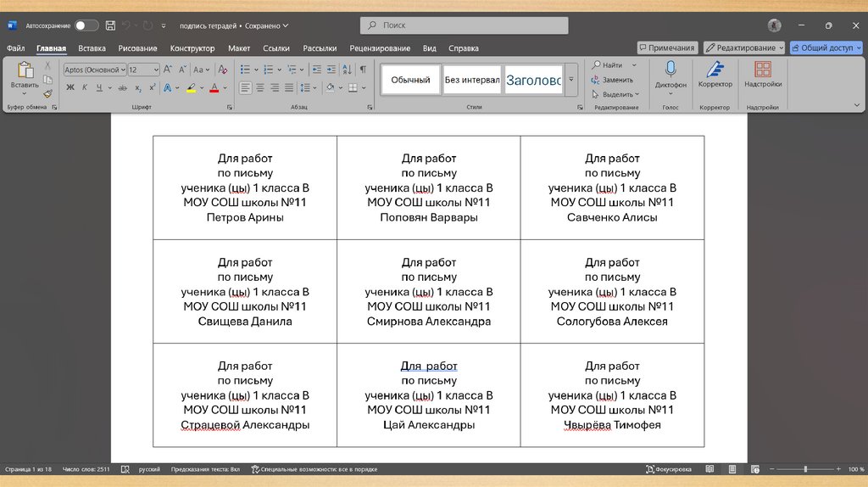The image size is (868, 487).
Task: Click the save diskette icon in title bar
Action: click(110, 25)
